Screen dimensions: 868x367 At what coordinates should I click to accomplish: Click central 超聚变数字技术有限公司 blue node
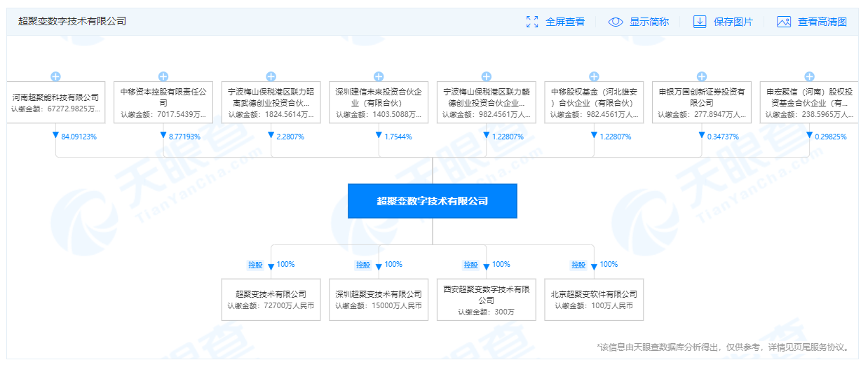pyautogui.click(x=433, y=201)
